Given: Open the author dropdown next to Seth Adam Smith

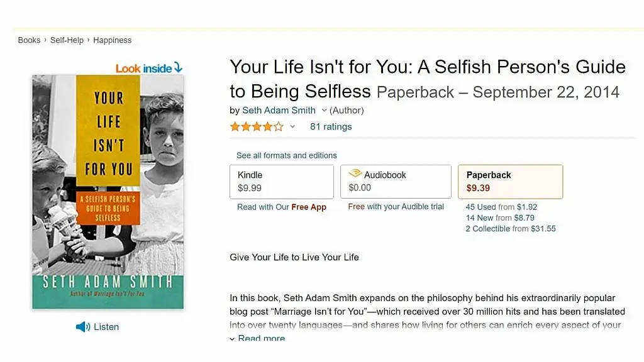Looking at the screenshot, I should [325, 111].
